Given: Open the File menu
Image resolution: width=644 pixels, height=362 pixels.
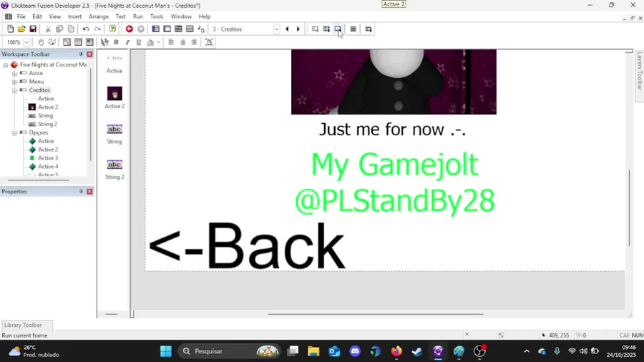Looking at the screenshot, I should (21, 16).
